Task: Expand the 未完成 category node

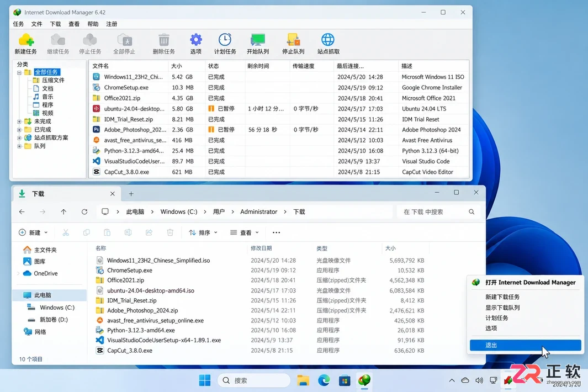Action: (x=19, y=121)
